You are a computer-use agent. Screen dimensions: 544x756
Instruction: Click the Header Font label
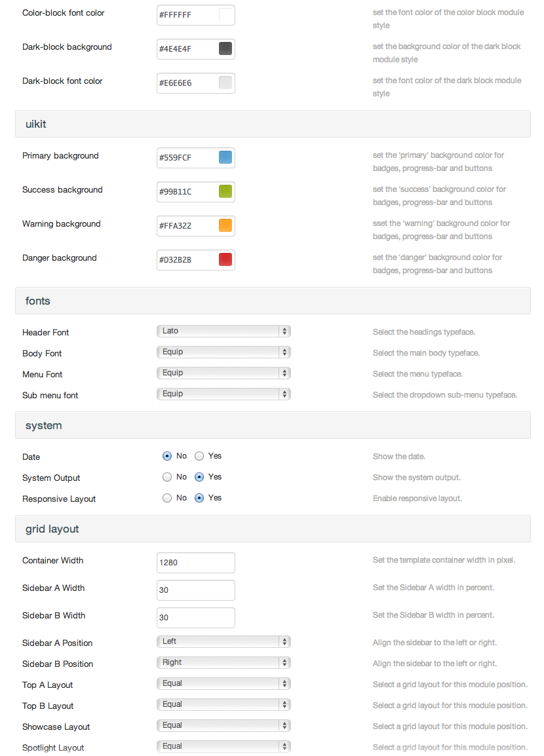point(45,333)
